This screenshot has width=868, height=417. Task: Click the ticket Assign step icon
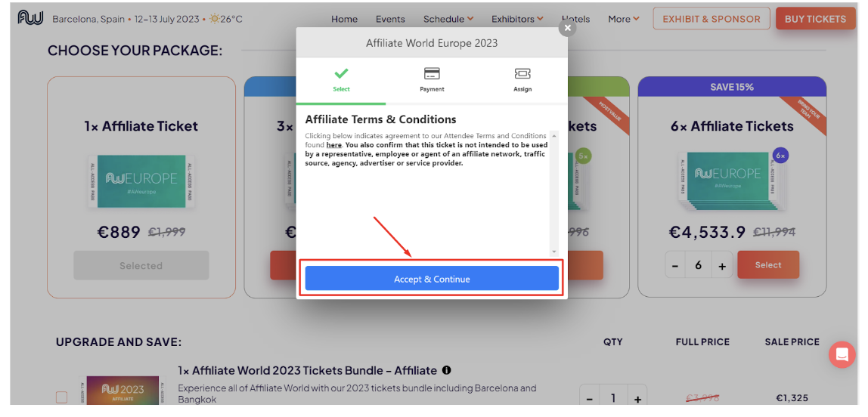click(522, 73)
